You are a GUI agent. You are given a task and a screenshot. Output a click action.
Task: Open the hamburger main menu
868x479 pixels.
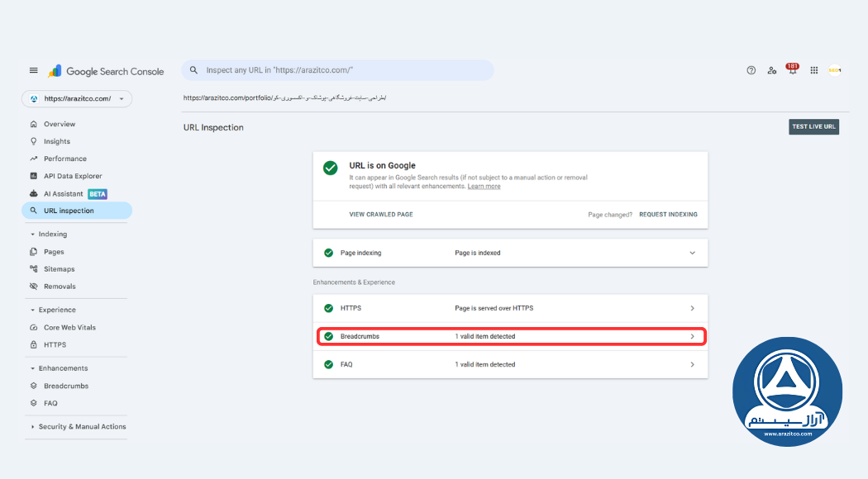(34, 70)
